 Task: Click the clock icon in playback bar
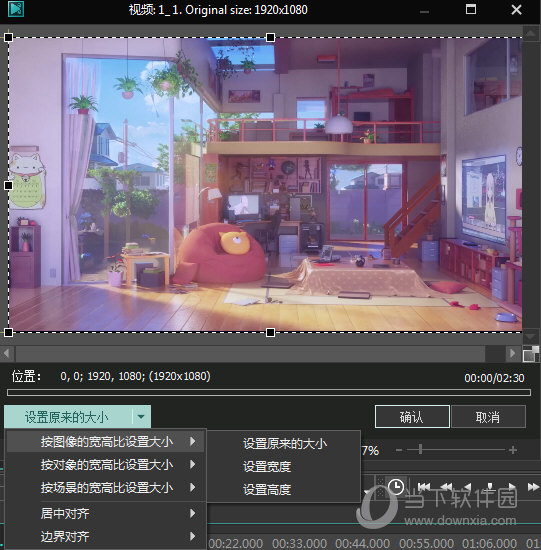point(396,487)
